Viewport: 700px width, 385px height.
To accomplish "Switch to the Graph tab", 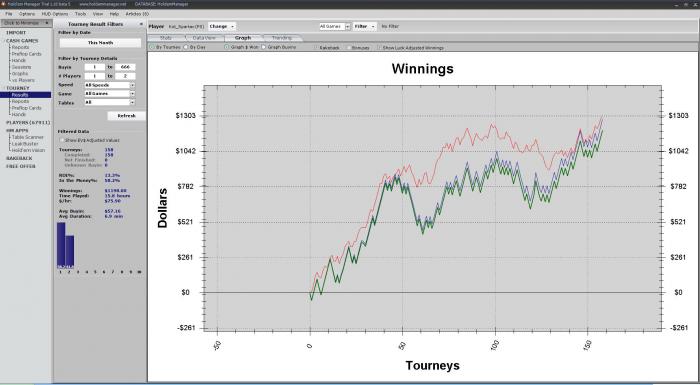I will [x=243, y=38].
